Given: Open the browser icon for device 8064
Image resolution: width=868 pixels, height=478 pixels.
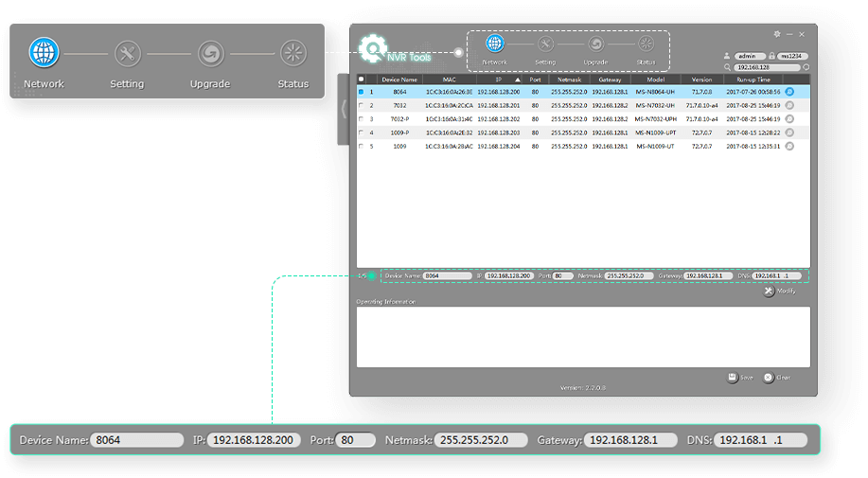Looking at the screenshot, I should [x=789, y=92].
